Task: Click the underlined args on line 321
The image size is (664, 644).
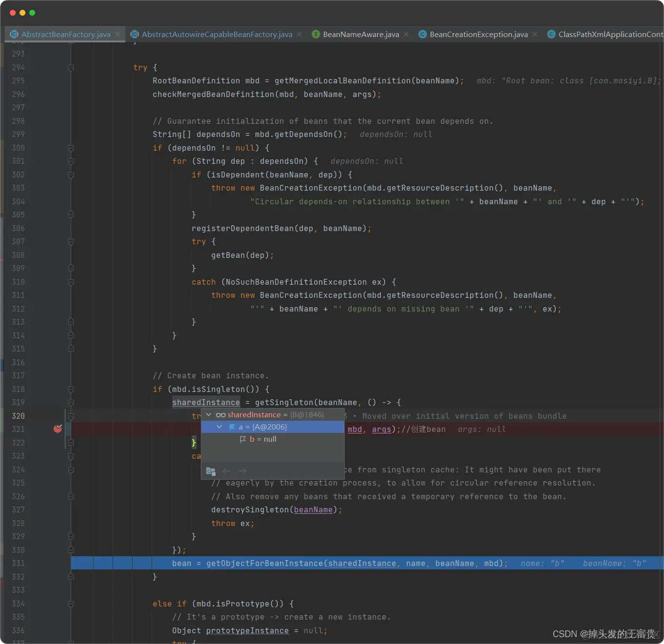Action: 382,429
